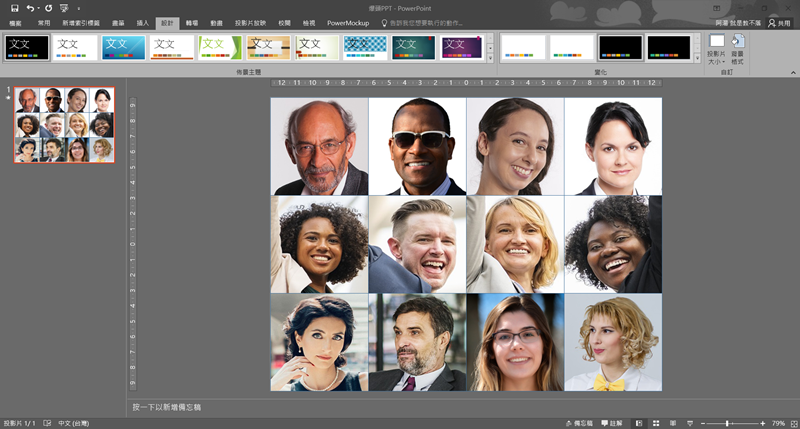
Task: Open the Insert (插入) ribbon tab
Action: (x=142, y=22)
